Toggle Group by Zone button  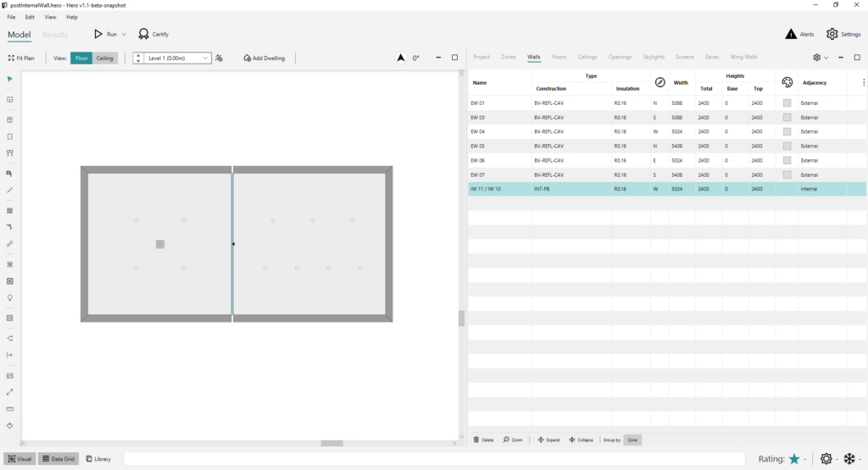pyautogui.click(x=632, y=440)
